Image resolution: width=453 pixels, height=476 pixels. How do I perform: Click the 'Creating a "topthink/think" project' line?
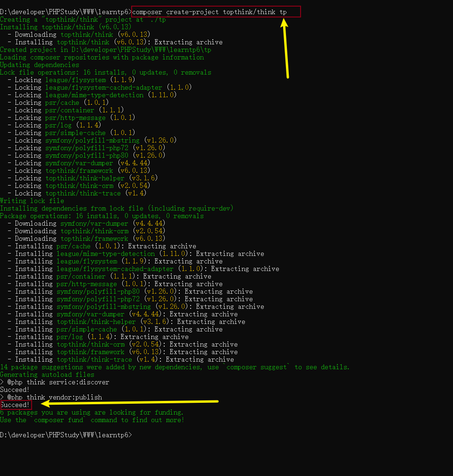83,20
